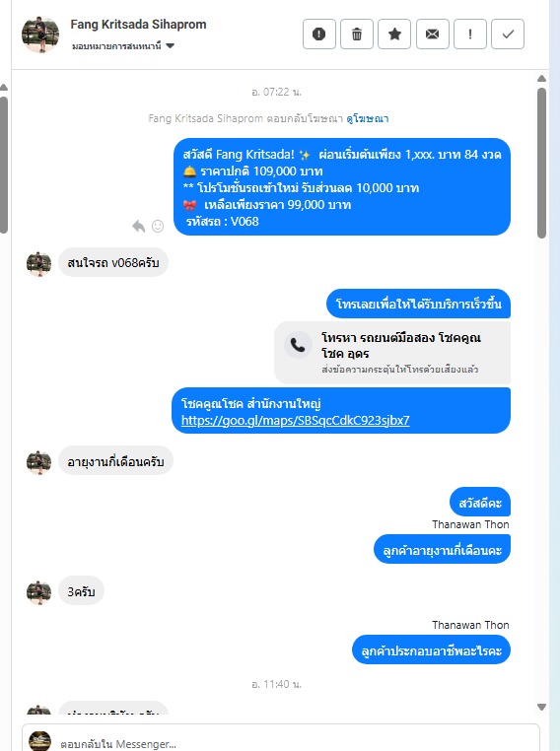
Task: Call โชคคูณโชค อุดร via phone card
Action: pos(392,353)
